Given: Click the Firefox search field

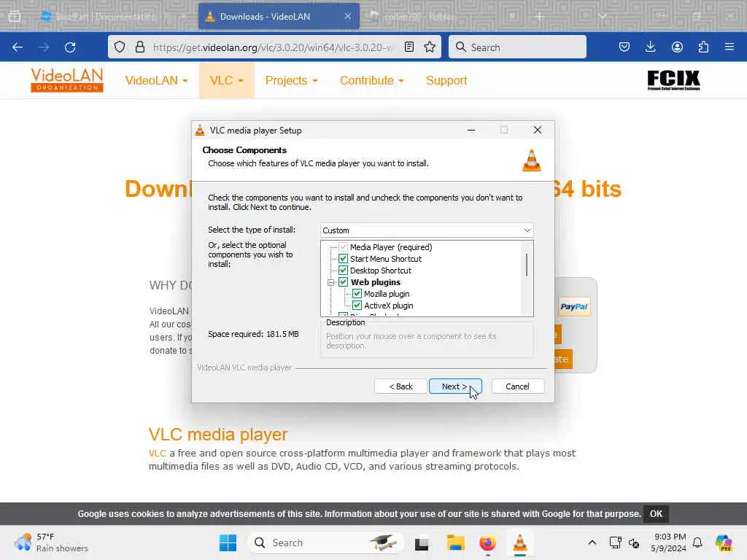Looking at the screenshot, I should (517, 47).
